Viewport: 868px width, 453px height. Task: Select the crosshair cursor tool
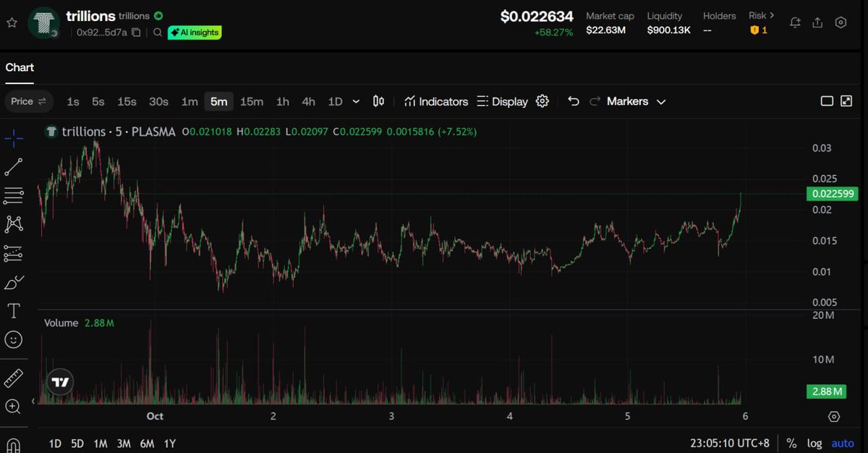click(14, 138)
